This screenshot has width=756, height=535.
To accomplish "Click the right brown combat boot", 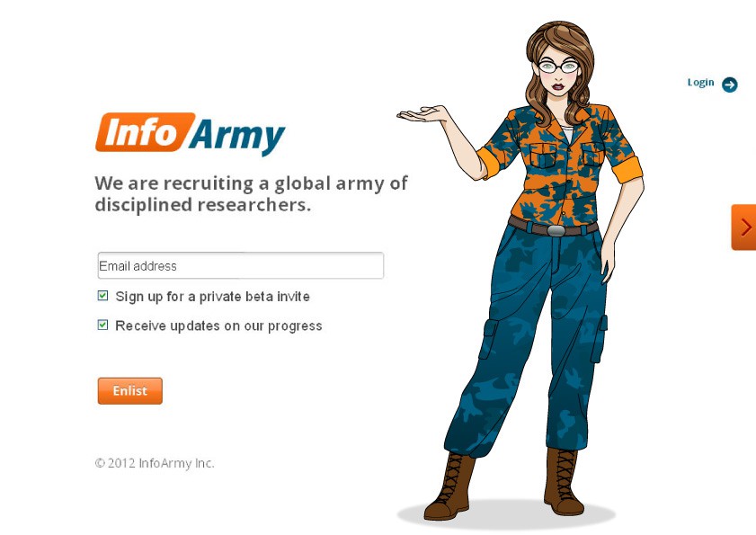I will [563, 481].
